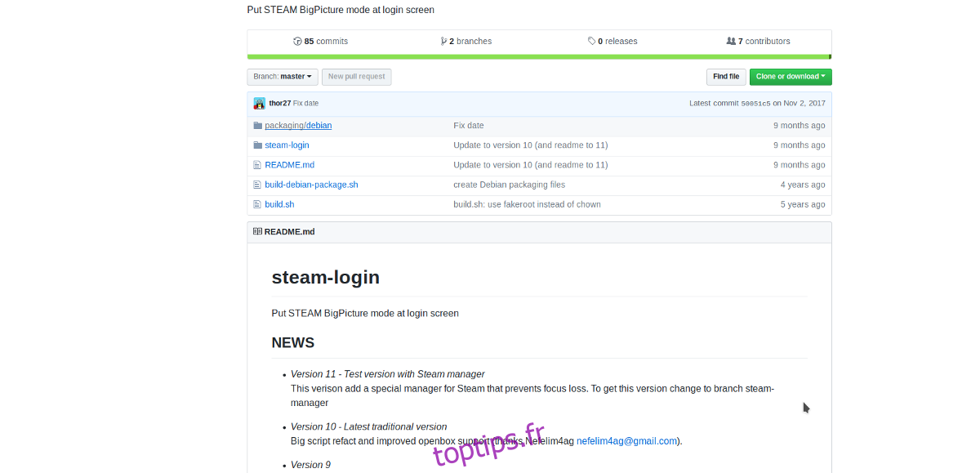
Task: Click the build.sh file icon
Action: pyautogui.click(x=258, y=204)
